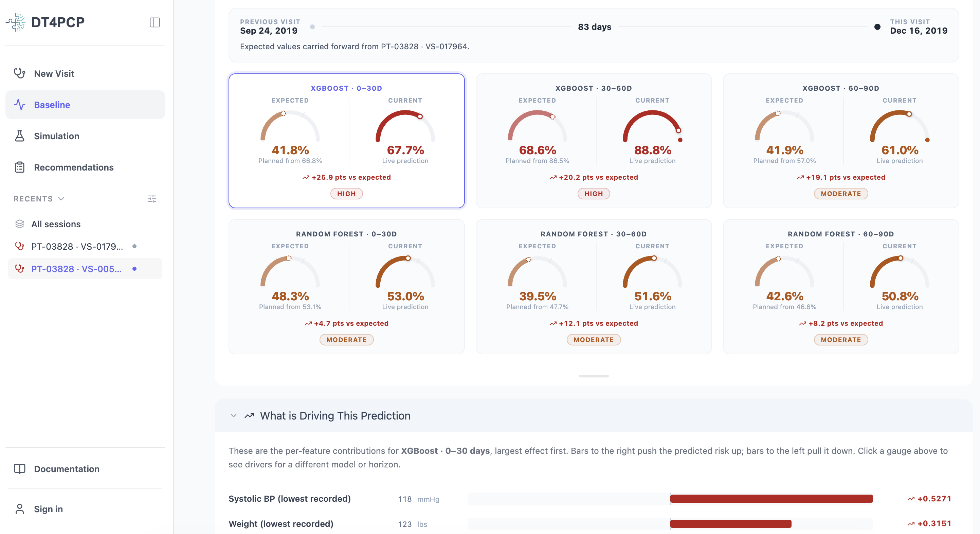Select the Random Forest 30–60D gauge card
Screen dimensions: 980x534
tap(594, 287)
